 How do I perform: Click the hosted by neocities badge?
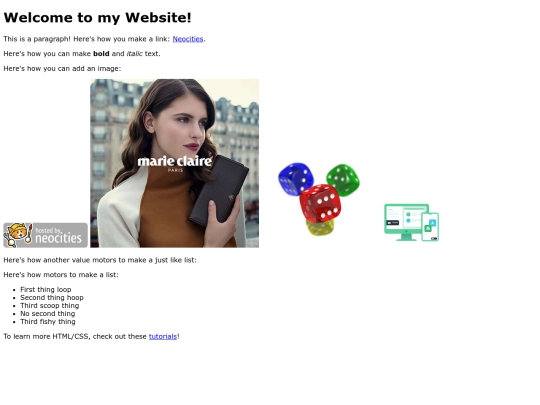pyautogui.click(x=45, y=235)
